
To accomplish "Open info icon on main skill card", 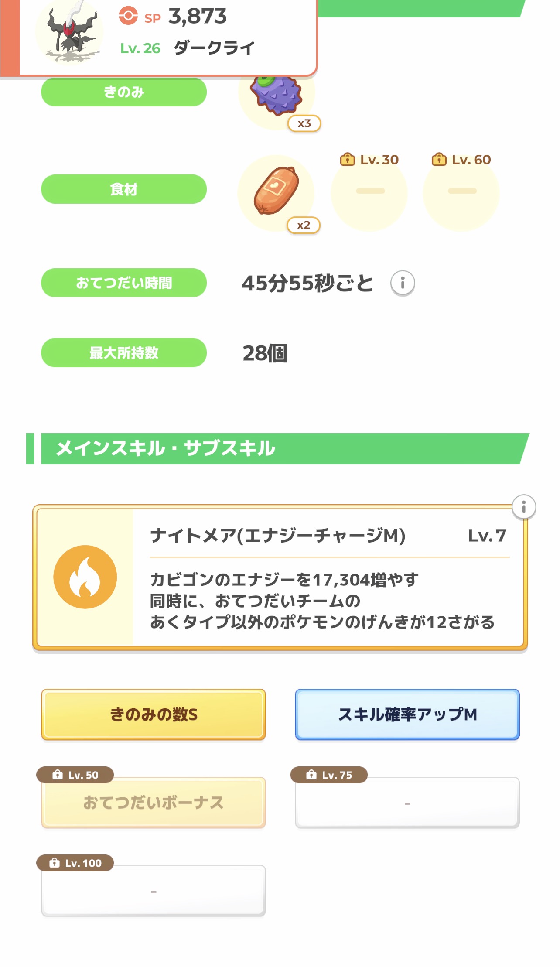I will pyautogui.click(x=523, y=507).
